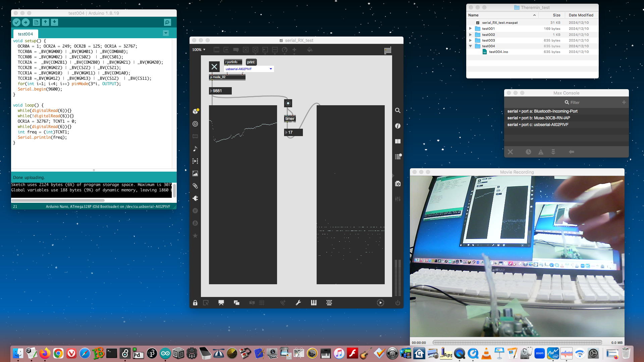This screenshot has width=644, height=362.
Task: Click the Arduino Upload arrow button
Action: [x=25, y=22]
